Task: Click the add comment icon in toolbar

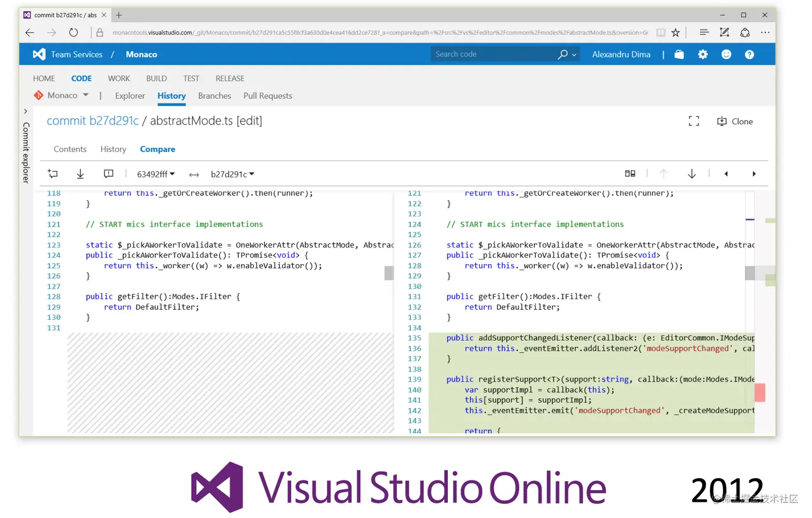Action: point(108,174)
